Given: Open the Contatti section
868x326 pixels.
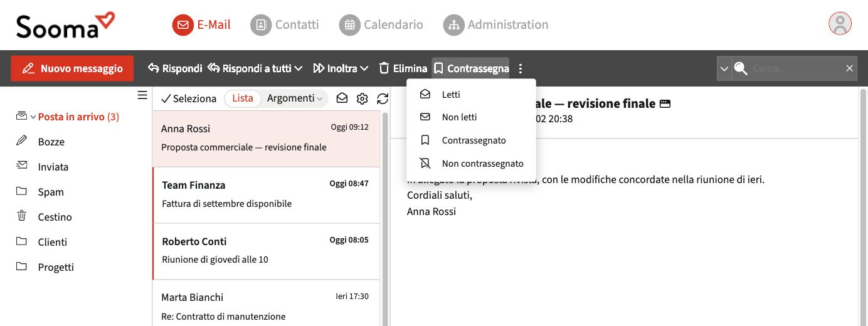Looking at the screenshot, I should pyautogui.click(x=285, y=25).
